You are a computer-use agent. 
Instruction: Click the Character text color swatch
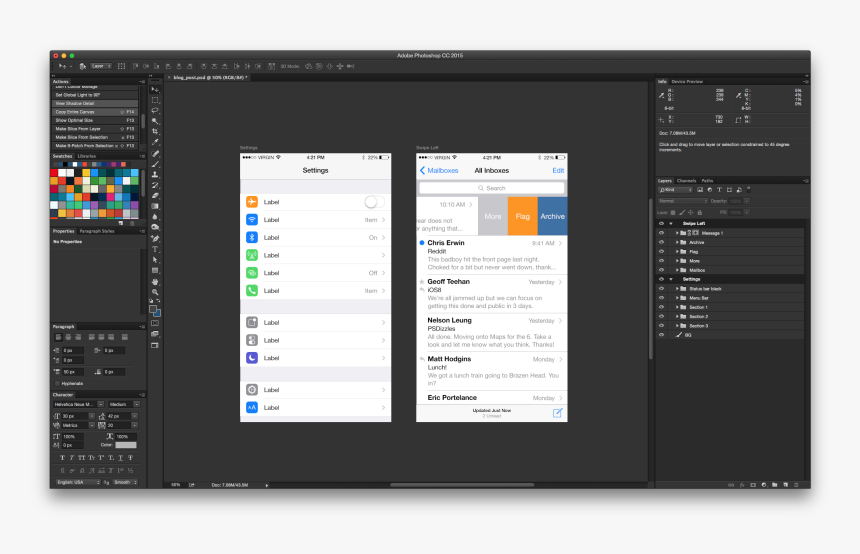(x=126, y=445)
